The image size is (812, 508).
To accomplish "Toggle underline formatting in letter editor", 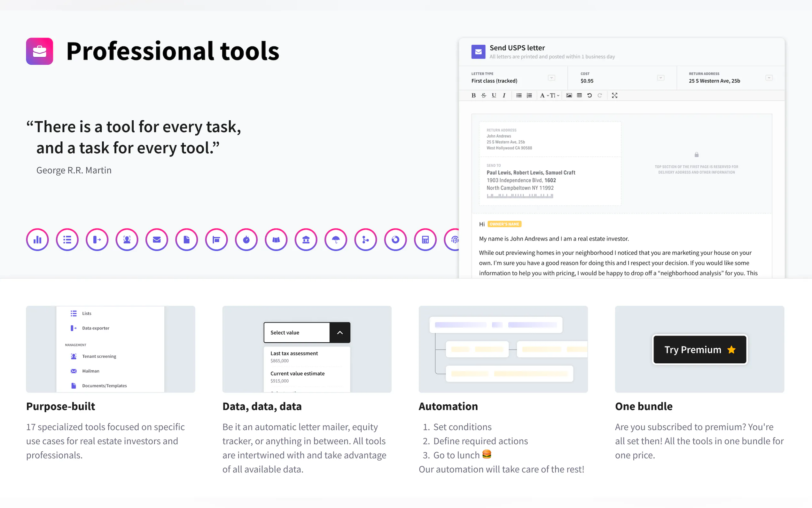I will 494,95.
